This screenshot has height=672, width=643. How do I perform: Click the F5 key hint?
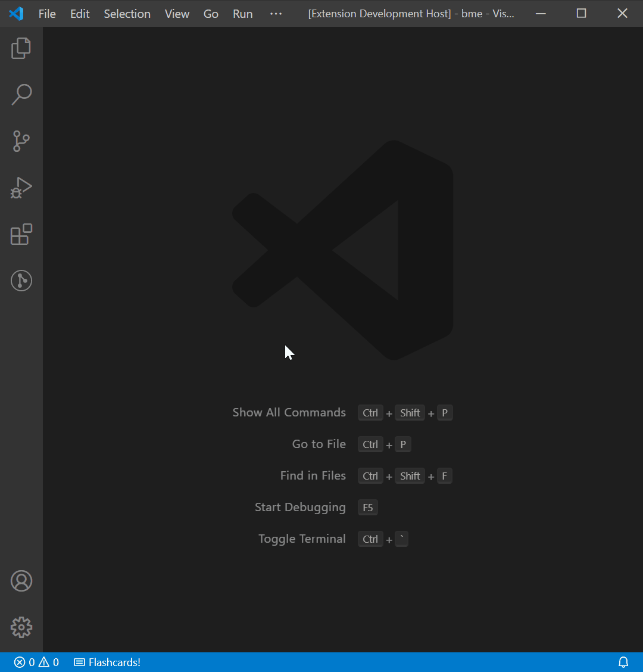[x=367, y=508]
